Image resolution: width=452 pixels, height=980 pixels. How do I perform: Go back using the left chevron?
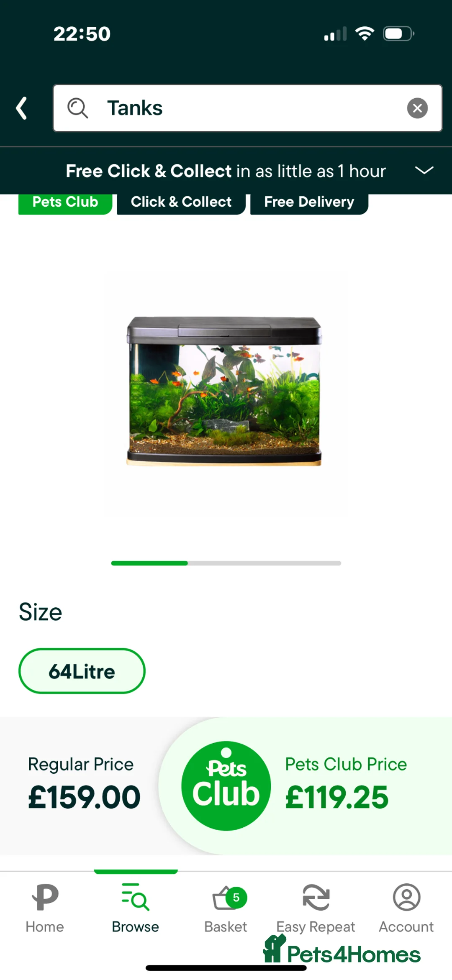[x=22, y=108]
